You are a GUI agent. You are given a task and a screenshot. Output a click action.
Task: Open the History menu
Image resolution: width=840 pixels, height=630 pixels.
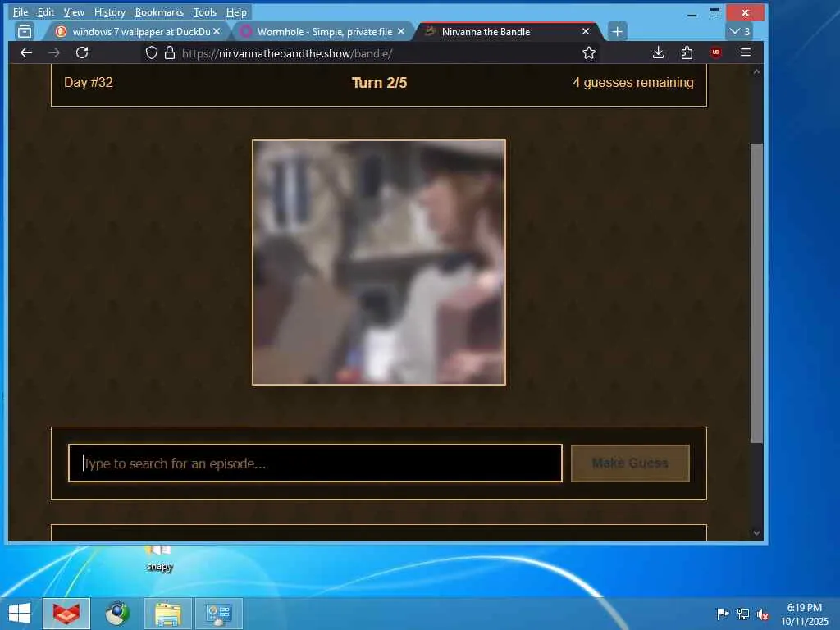pyautogui.click(x=109, y=11)
